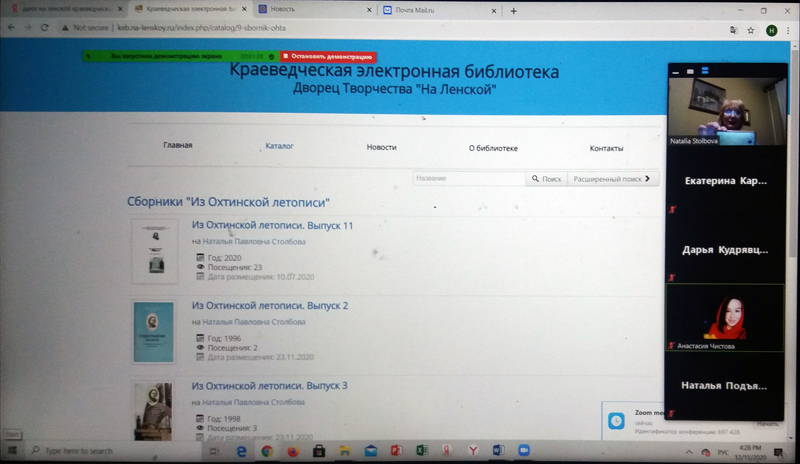Image resolution: width=800 pixels, height=464 pixels.
Task: Click the address bar URL
Action: coord(202,28)
